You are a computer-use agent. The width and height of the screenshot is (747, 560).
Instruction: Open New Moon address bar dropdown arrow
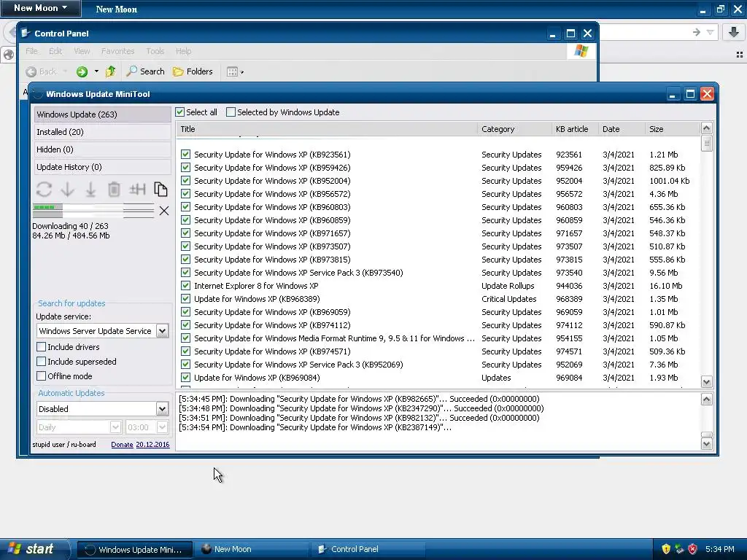pos(710,32)
